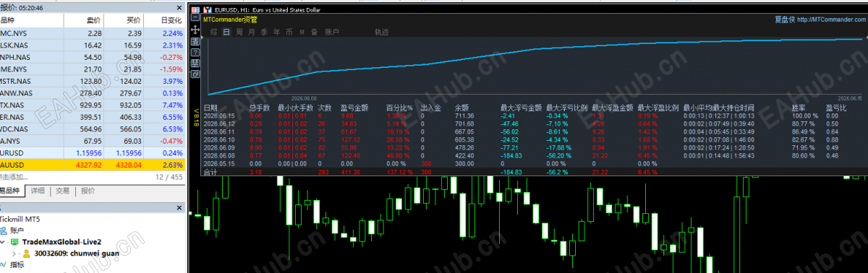868x273 pixels.
Task: Open the http://MTCommander.com link
Action: coord(830,20)
